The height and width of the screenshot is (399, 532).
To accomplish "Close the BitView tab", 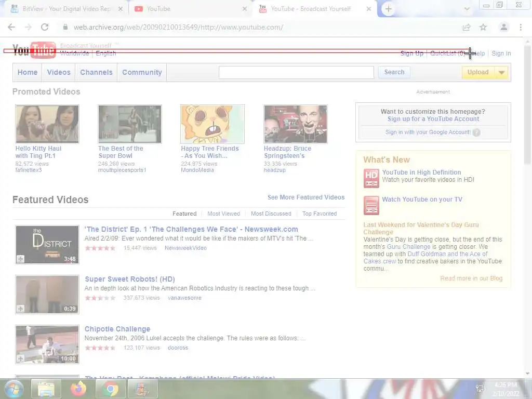I will pos(121,9).
